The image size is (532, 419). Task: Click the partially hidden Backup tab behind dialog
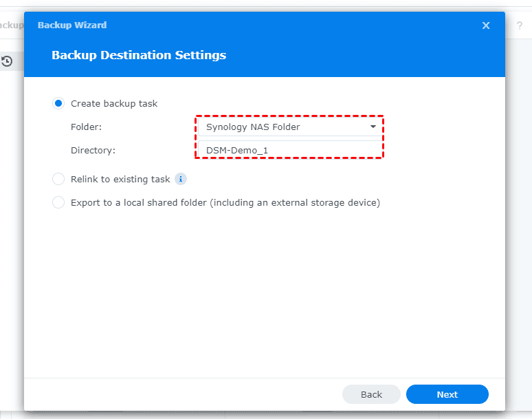(11, 25)
